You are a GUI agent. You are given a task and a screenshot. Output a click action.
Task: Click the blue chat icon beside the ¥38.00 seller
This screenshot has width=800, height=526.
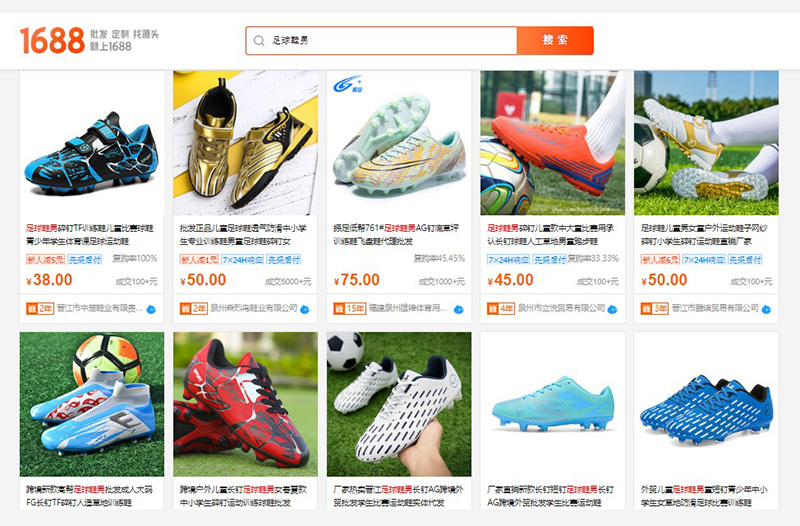pyautogui.click(x=152, y=309)
